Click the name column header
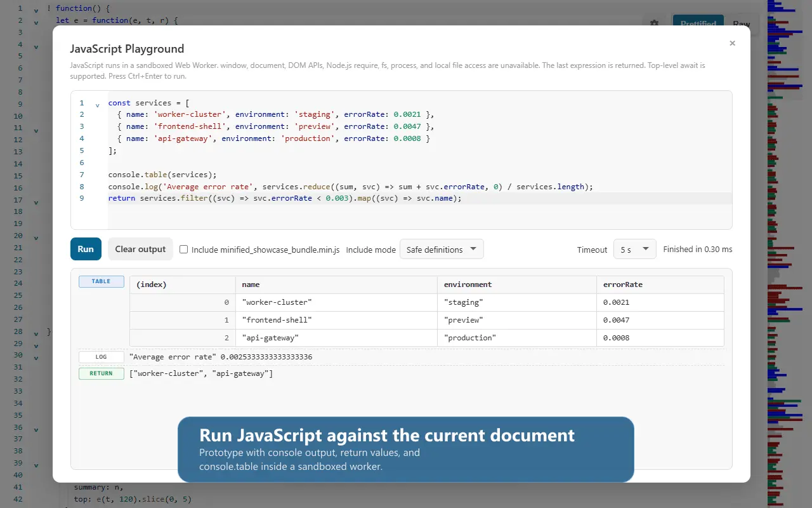This screenshot has width=812, height=508. click(336, 284)
